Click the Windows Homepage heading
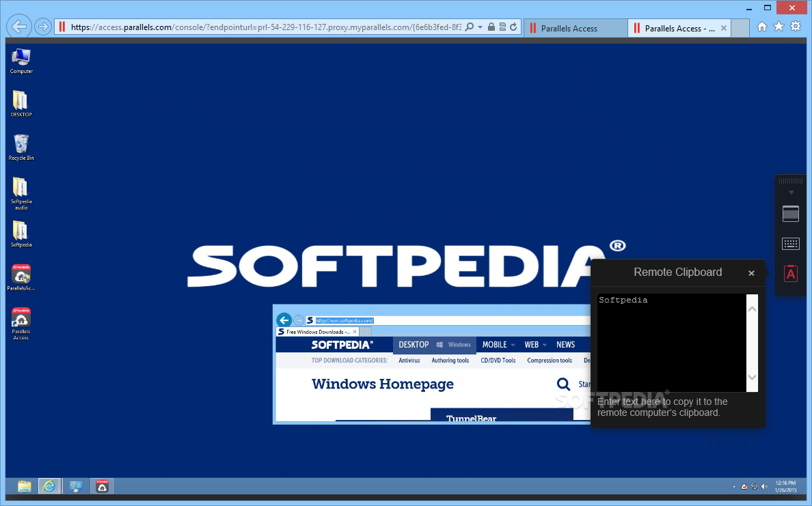This screenshot has height=506, width=812. click(x=383, y=384)
